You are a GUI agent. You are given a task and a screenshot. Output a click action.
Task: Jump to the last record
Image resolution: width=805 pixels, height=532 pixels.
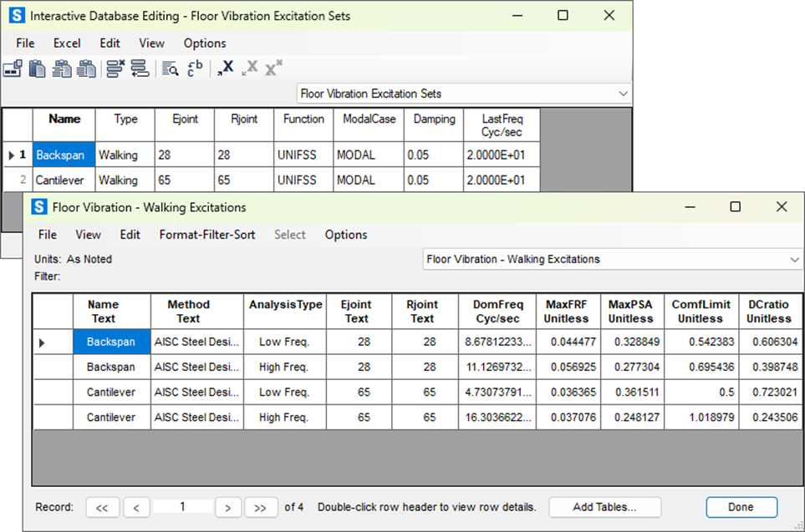point(260,507)
